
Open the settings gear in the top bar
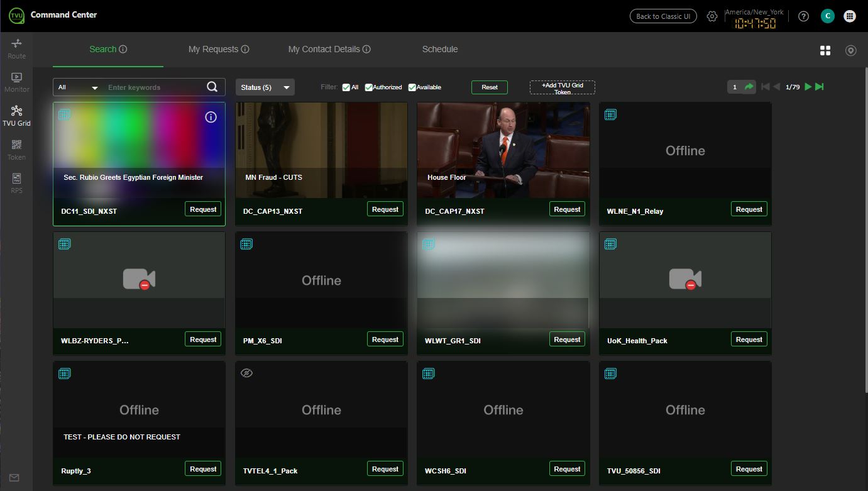click(712, 16)
